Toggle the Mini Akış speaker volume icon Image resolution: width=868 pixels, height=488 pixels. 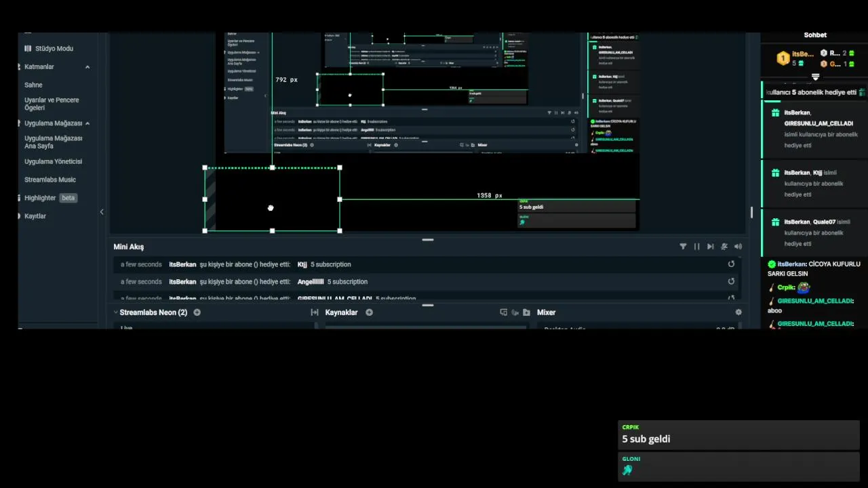click(x=738, y=247)
